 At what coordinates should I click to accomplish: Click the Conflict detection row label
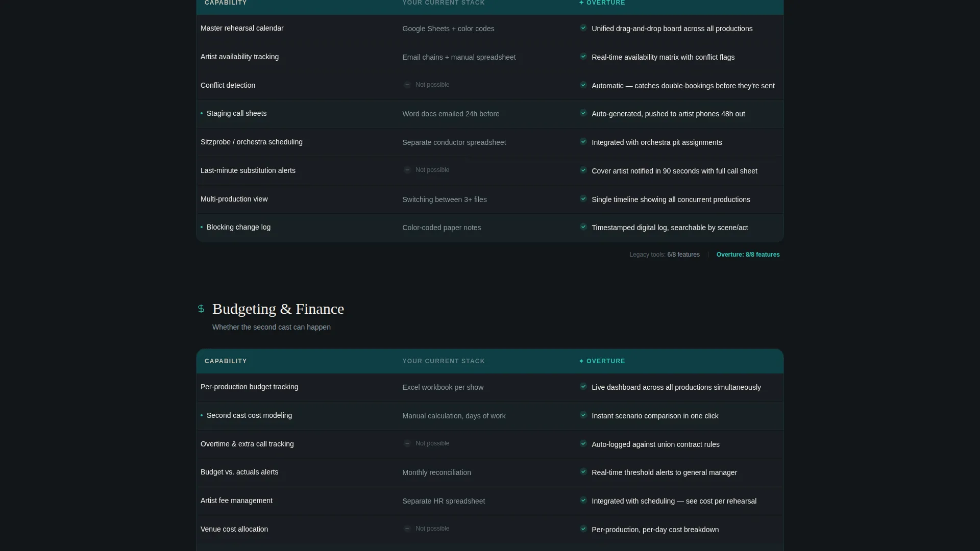pyautogui.click(x=228, y=85)
